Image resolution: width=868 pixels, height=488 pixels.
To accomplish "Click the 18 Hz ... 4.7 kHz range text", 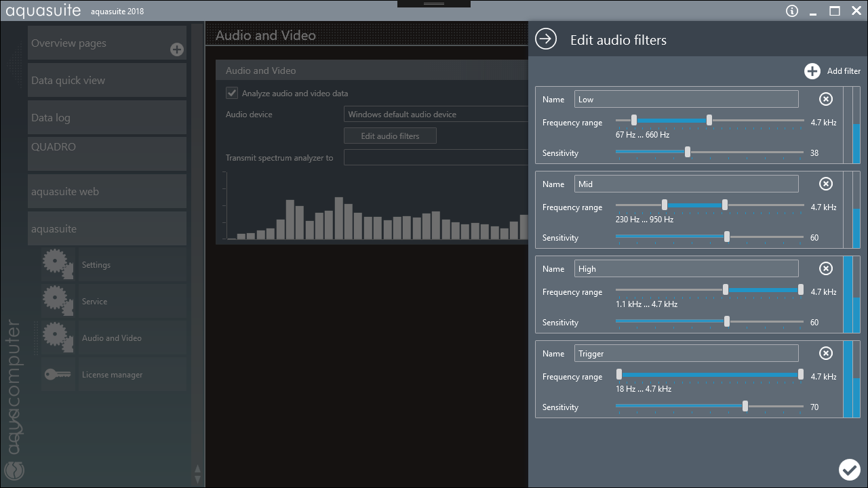I will click(x=643, y=389).
